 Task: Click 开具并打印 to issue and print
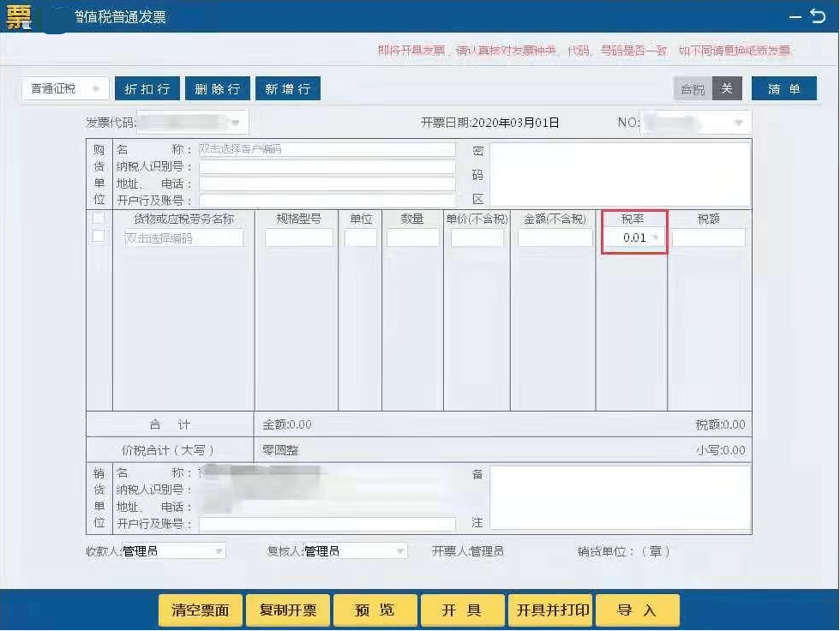coord(553,610)
